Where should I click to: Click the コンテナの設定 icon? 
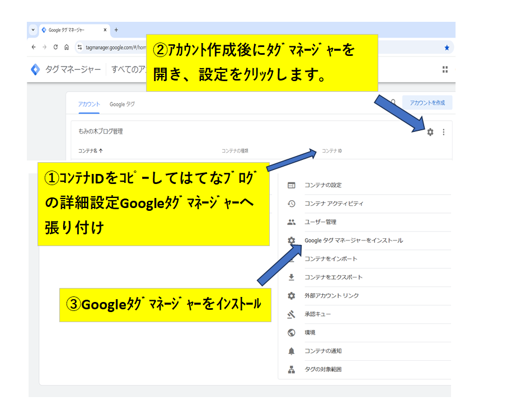(292, 186)
